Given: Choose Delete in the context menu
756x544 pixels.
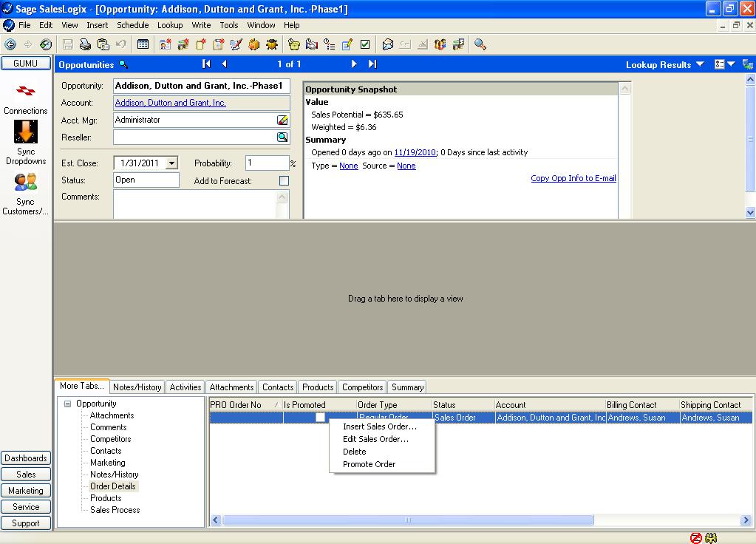Looking at the screenshot, I should [355, 452].
